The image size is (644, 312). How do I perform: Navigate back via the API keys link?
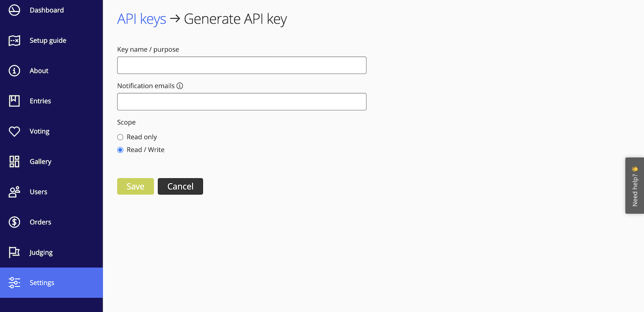point(142,19)
